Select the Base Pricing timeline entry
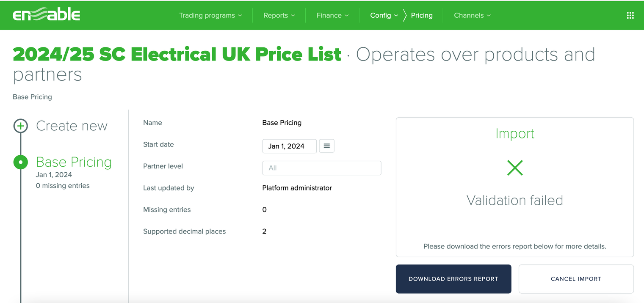The width and height of the screenshot is (644, 303). point(74,162)
